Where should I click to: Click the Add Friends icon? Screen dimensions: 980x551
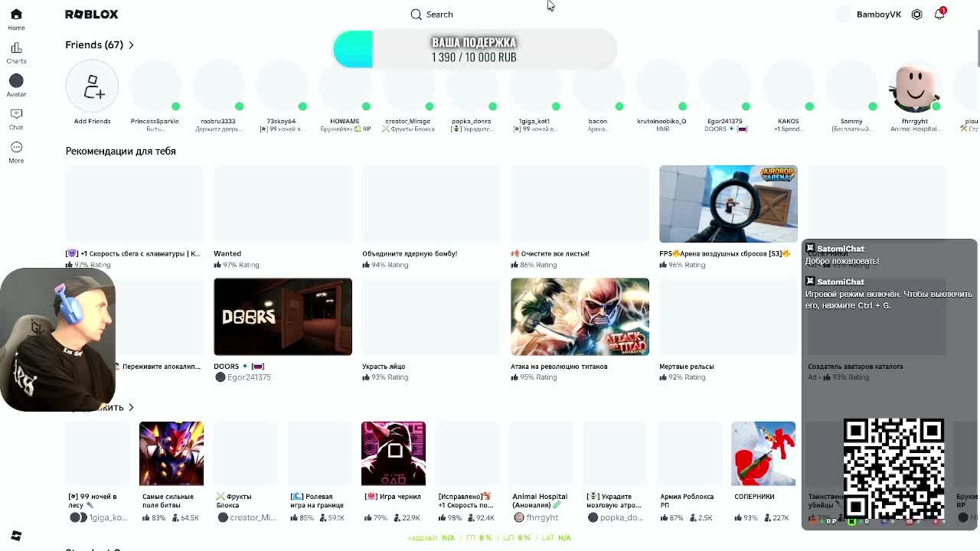click(92, 86)
